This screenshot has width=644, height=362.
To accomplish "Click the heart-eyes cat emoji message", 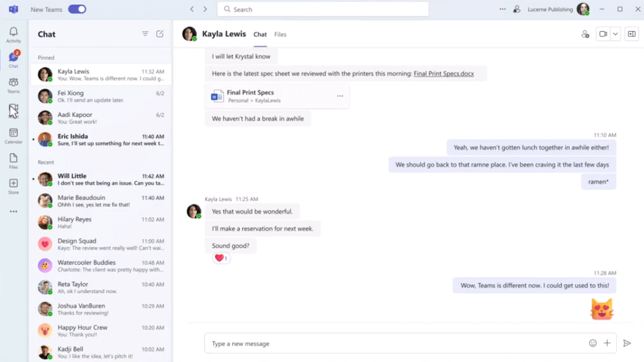I will pyautogui.click(x=602, y=309).
